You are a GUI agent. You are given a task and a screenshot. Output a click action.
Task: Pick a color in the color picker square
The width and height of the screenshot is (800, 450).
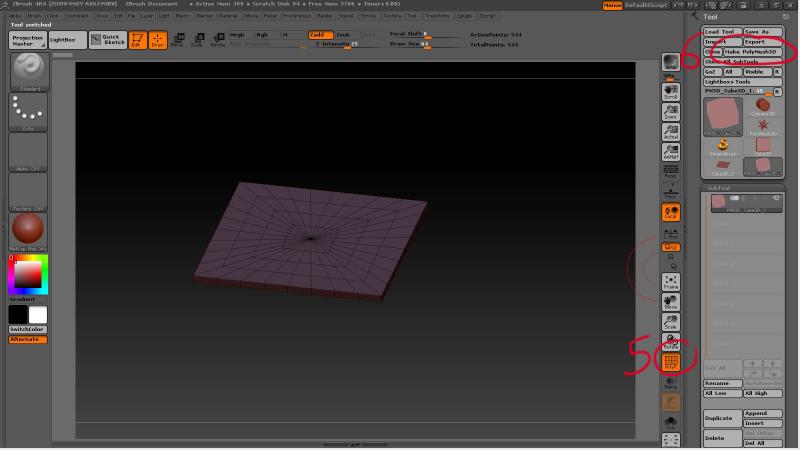(28, 274)
